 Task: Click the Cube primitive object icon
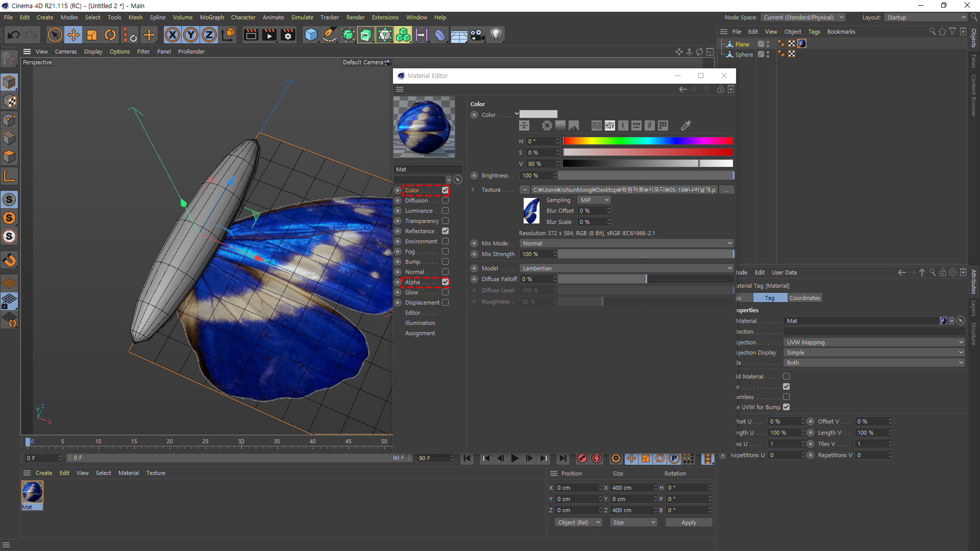(311, 35)
